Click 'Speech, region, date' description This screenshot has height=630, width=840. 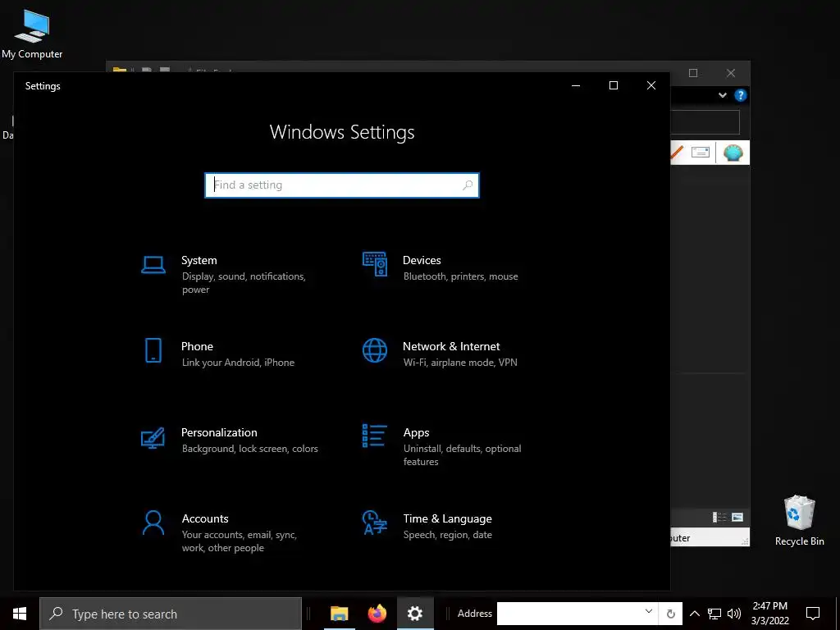447,535
